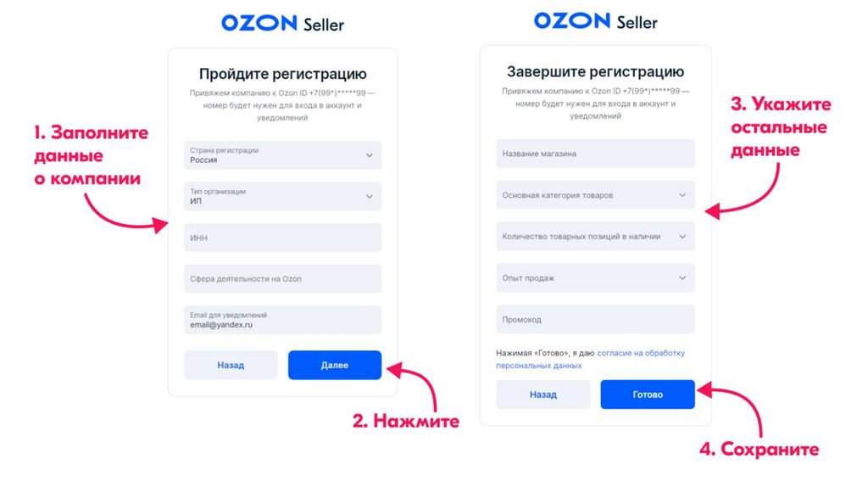Click the OZON Seller logo above completion form

point(595,21)
